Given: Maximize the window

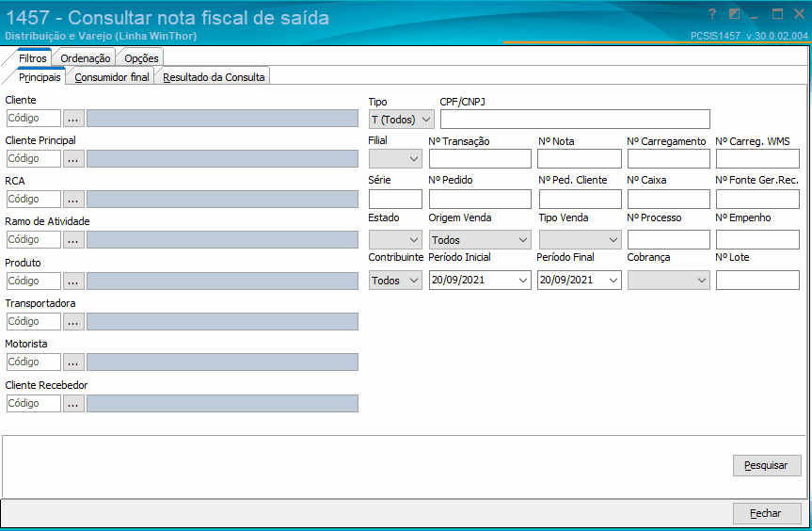Looking at the screenshot, I should click(x=777, y=14).
